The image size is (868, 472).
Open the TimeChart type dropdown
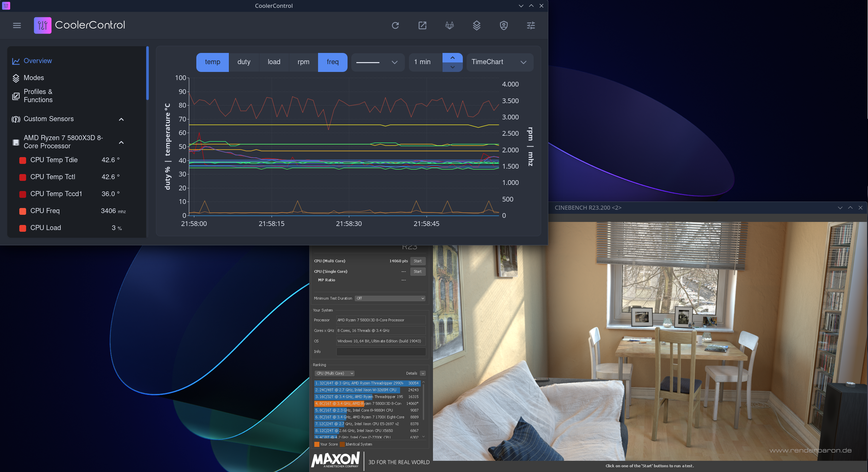pos(499,62)
